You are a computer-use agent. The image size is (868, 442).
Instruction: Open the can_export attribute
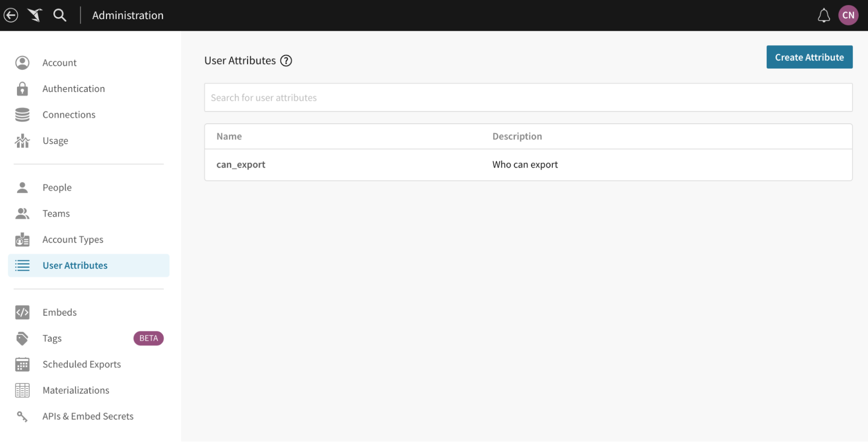point(241,165)
